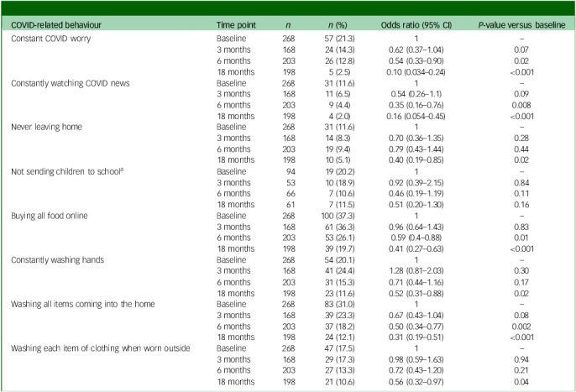The image size is (576, 392).
Task: Select Constantly watching COVID news label
Action: point(71,83)
